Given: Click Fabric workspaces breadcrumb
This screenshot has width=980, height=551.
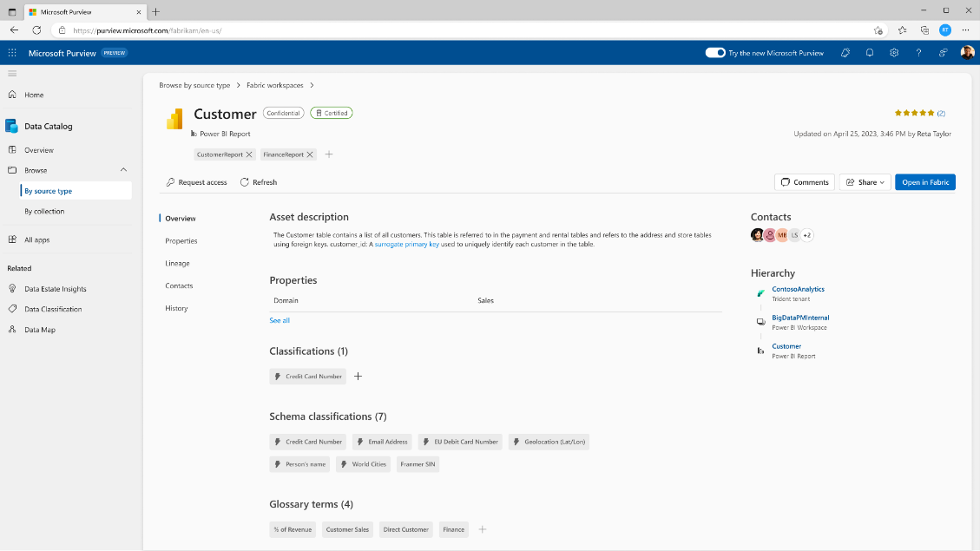Looking at the screenshot, I should tap(274, 85).
